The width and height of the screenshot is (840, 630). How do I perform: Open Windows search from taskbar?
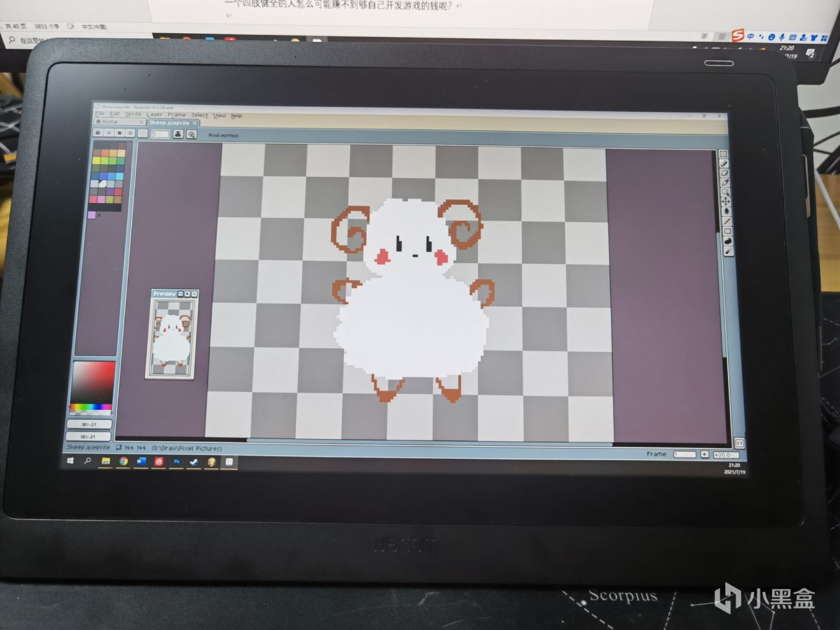coord(87,461)
